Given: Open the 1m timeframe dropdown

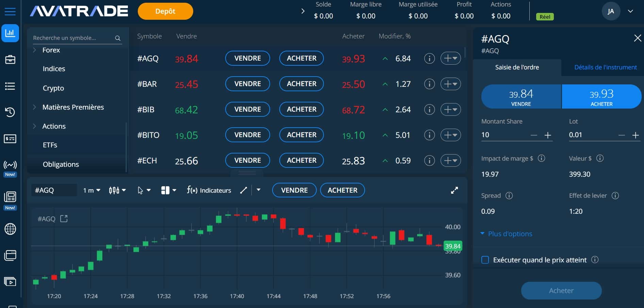Looking at the screenshot, I should pos(91,190).
